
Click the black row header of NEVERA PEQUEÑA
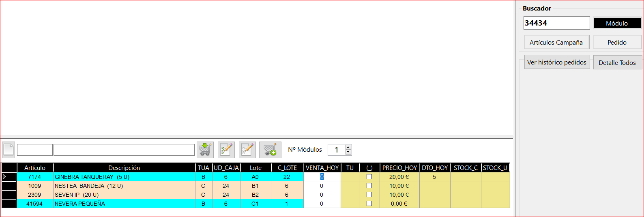tap(9, 204)
